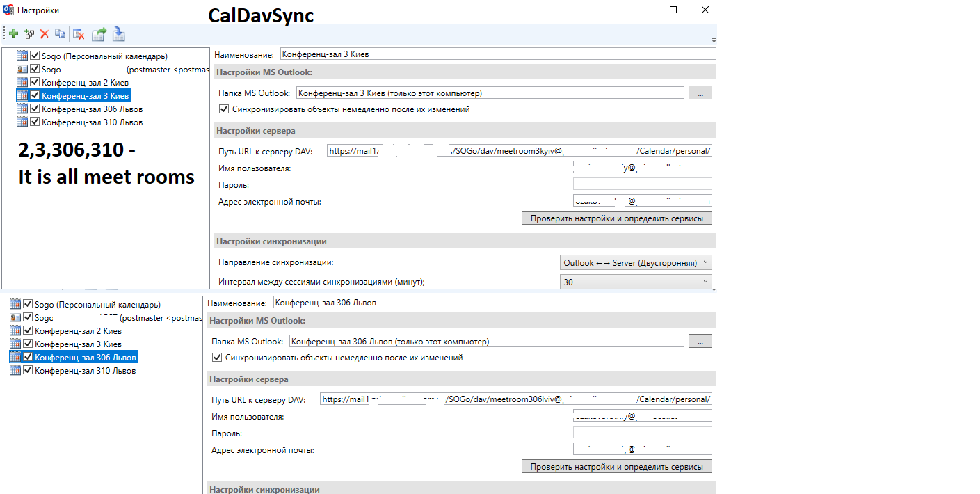
Task: Click contact card icon of Sogo postmaster in upper list
Action: point(22,69)
